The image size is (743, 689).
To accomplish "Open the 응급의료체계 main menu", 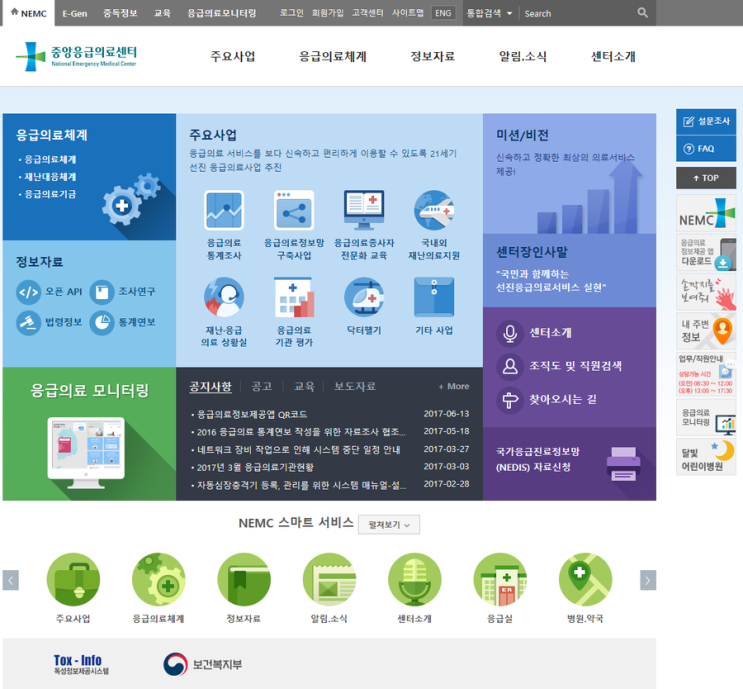I will pyautogui.click(x=333, y=56).
